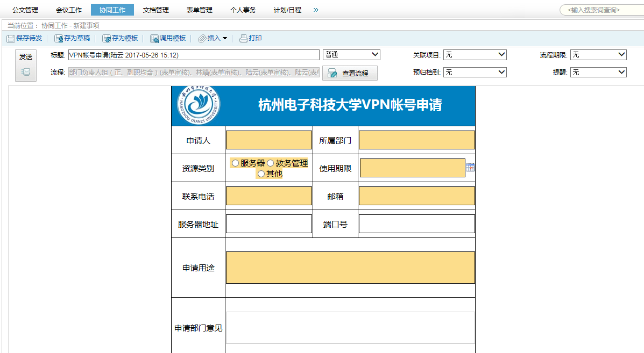Click the 当前位置 breadcrumb text
The image size is (644, 353).
pos(53,25)
